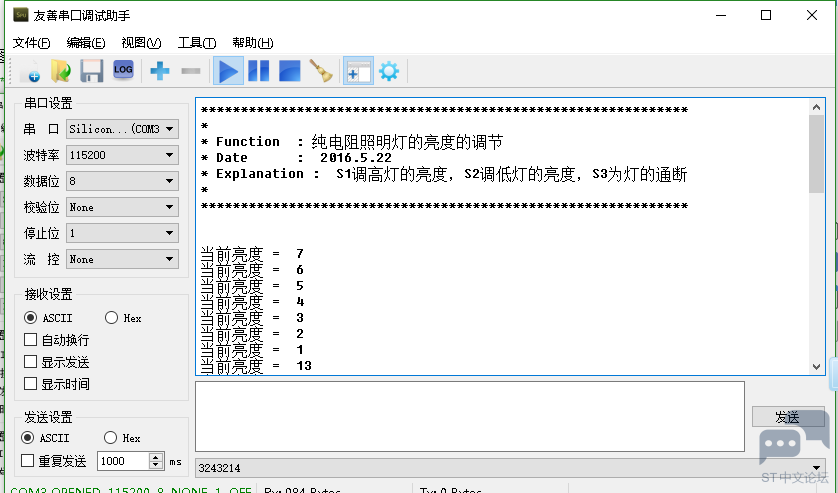This screenshot has height=493, width=838.
Task: Click COM3 OPENED status bar text
Action: point(131,489)
